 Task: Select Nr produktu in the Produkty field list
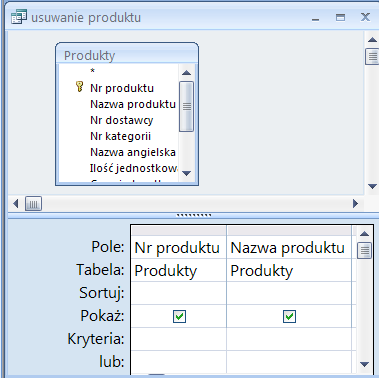pos(122,88)
